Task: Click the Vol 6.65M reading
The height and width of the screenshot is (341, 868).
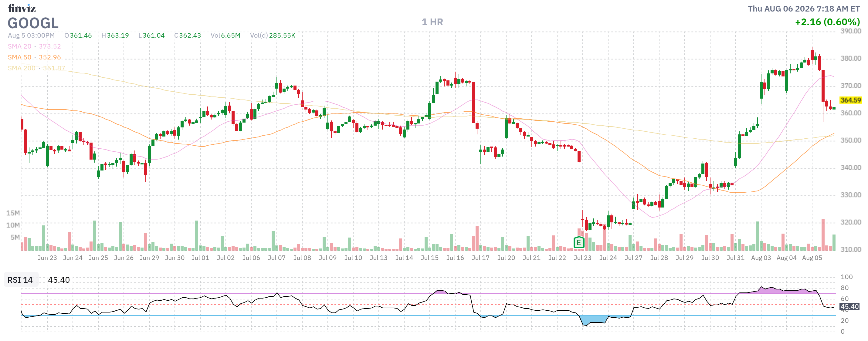Action: tap(225, 35)
